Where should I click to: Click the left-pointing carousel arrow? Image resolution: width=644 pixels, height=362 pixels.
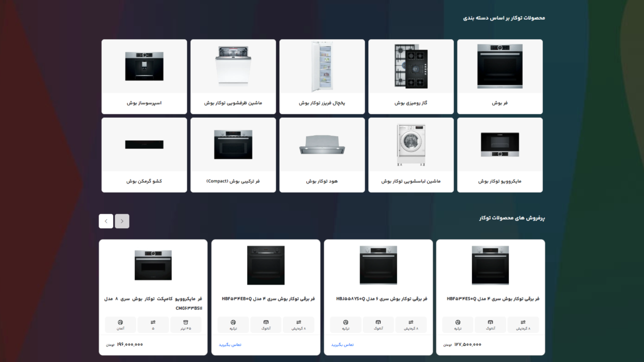[x=106, y=221]
